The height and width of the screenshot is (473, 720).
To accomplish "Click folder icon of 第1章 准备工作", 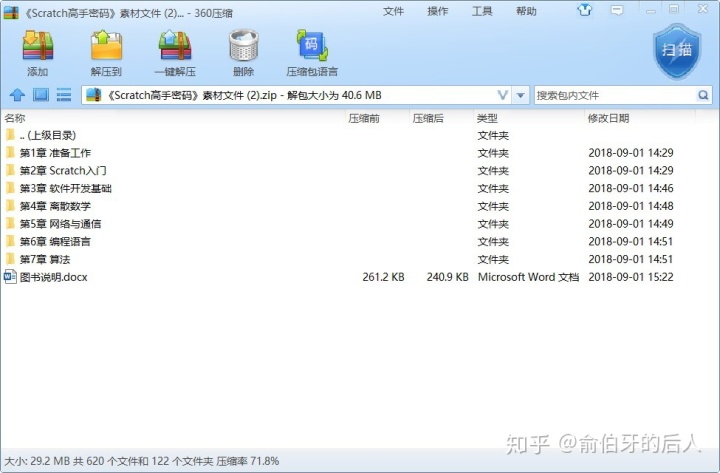I will [x=10, y=152].
